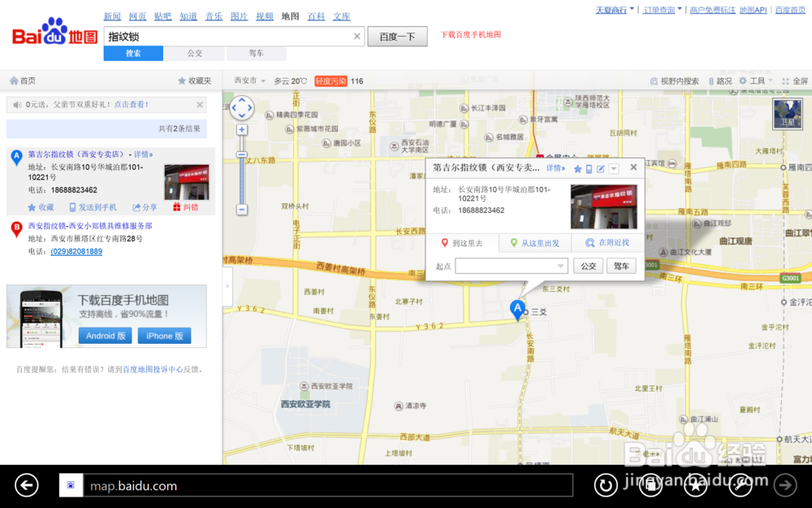Click the blue A marker on the map
Viewport: 812px width, 508px height.
pos(516,310)
